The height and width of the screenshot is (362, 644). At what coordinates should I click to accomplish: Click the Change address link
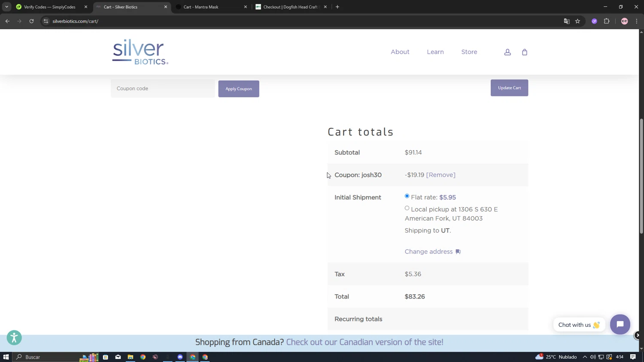pos(428,252)
